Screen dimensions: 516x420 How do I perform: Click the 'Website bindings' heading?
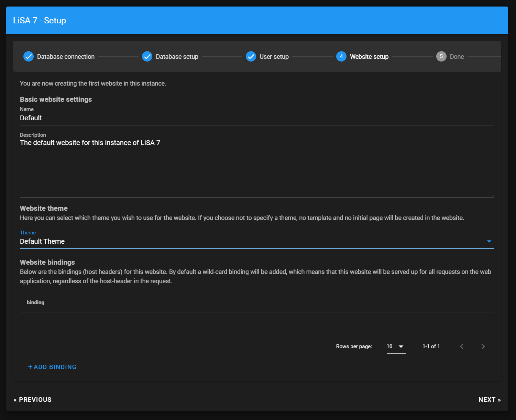[47, 262]
